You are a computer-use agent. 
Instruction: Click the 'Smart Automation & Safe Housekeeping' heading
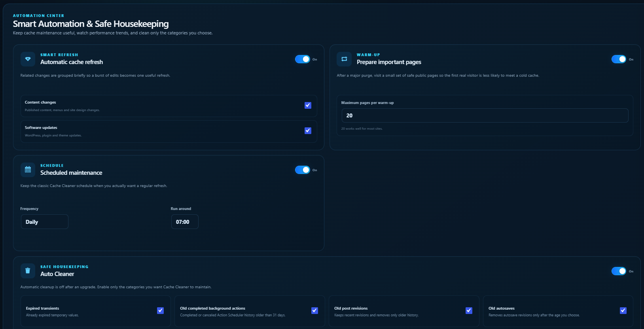(x=91, y=24)
